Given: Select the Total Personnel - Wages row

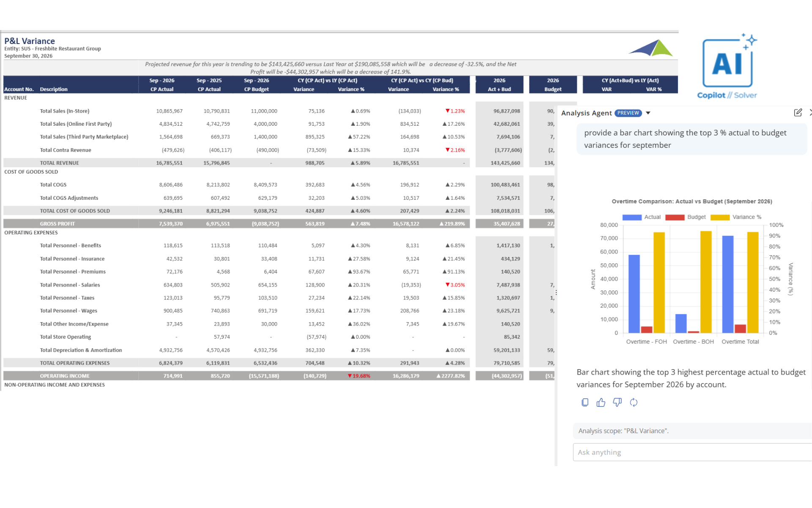Looking at the screenshot, I should [x=69, y=311].
